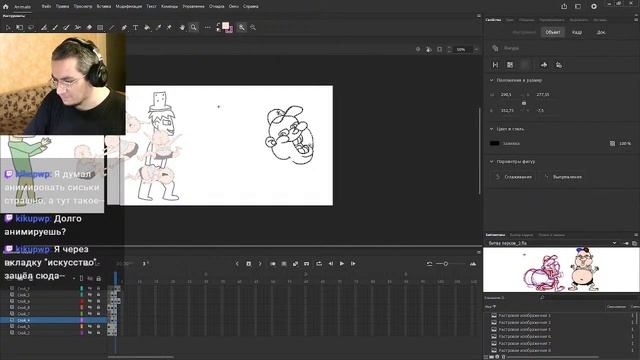
Task: Open the Управление menu
Action: click(x=193, y=7)
